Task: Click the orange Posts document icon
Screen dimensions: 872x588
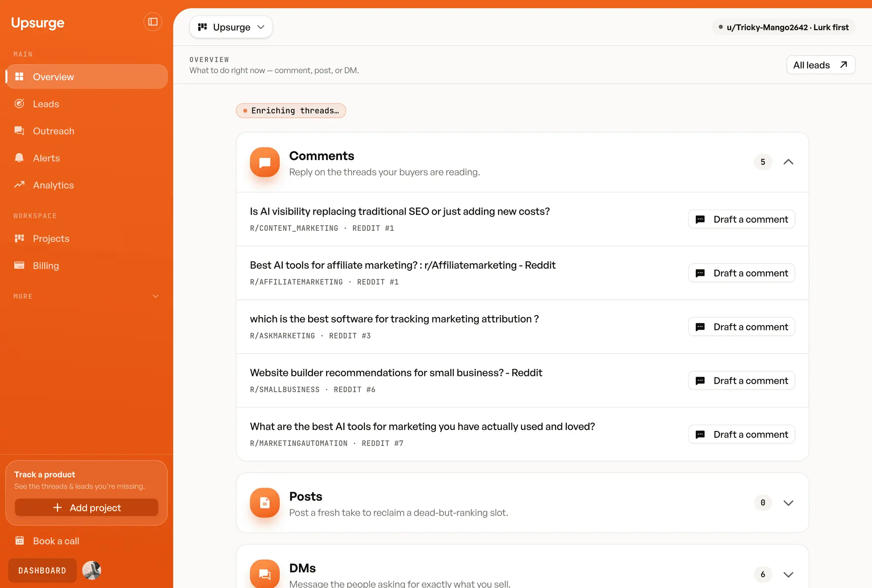Action: pyautogui.click(x=265, y=503)
